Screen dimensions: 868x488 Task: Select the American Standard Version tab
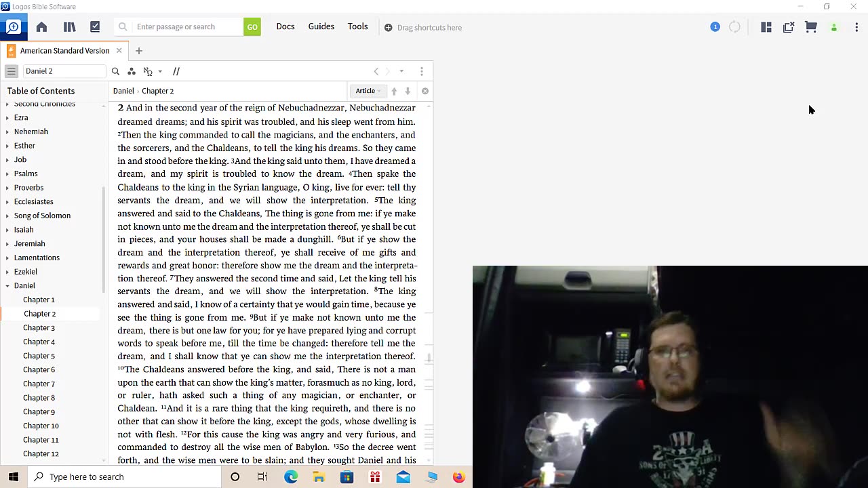coord(64,51)
